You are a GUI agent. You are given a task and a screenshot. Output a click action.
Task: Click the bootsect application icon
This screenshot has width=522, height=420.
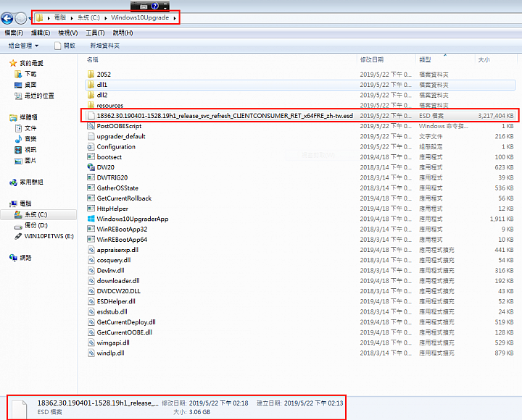(91, 156)
